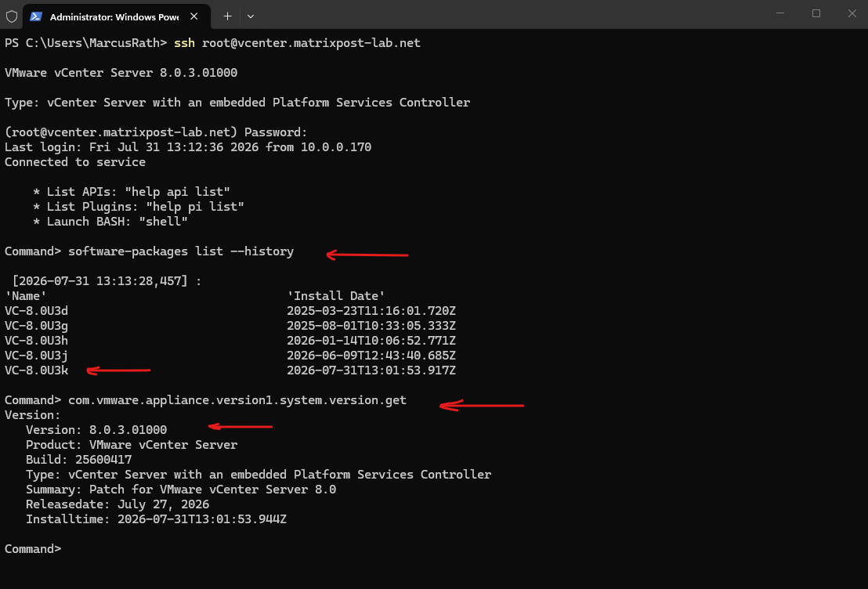The height and width of the screenshot is (589, 868).
Task: Click the VC-8.0U3h package name
Action: pos(37,341)
